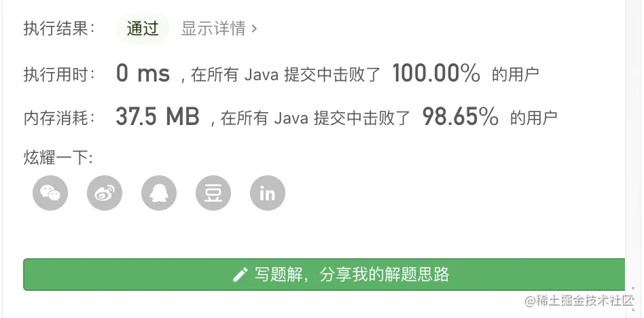Image resolution: width=644 pixels, height=318 pixels.
Task: Share result to Weibo
Action: pyautogui.click(x=105, y=193)
